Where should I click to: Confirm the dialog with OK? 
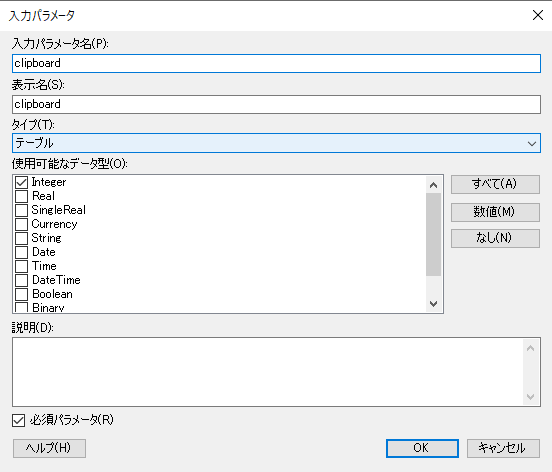click(422, 448)
